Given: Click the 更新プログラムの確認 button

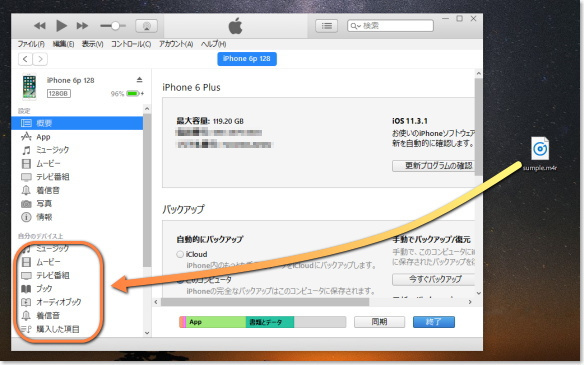Looking at the screenshot, I should coord(434,165).
